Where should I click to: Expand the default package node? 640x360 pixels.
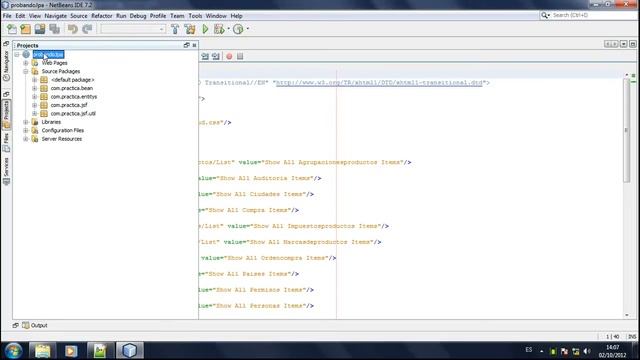(35, 80)
